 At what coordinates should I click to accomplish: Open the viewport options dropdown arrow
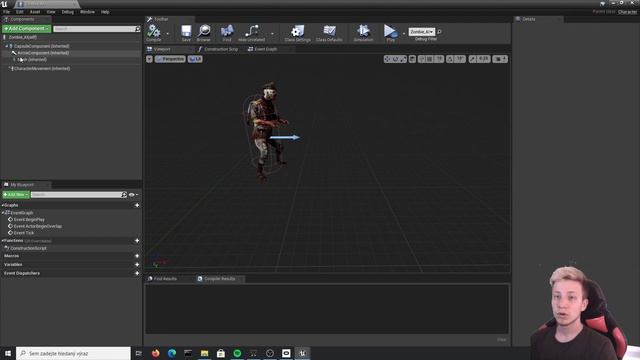point(149,59)
